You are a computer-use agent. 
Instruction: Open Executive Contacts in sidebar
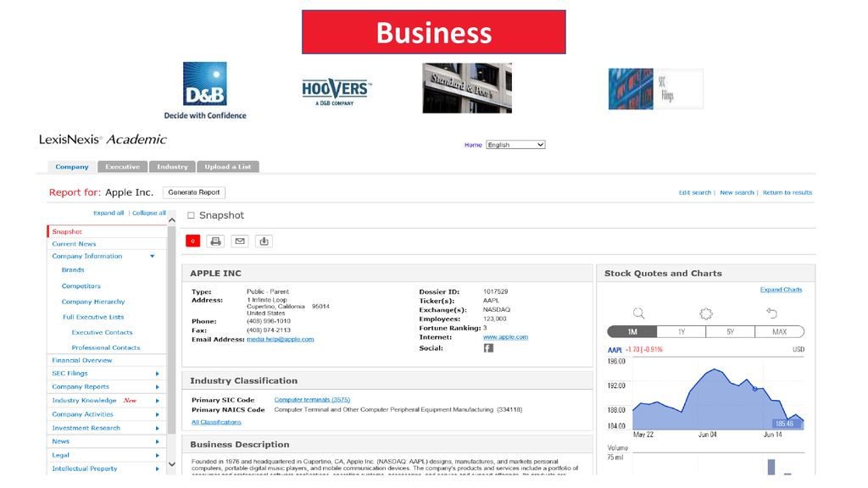[x=102, y=332]
